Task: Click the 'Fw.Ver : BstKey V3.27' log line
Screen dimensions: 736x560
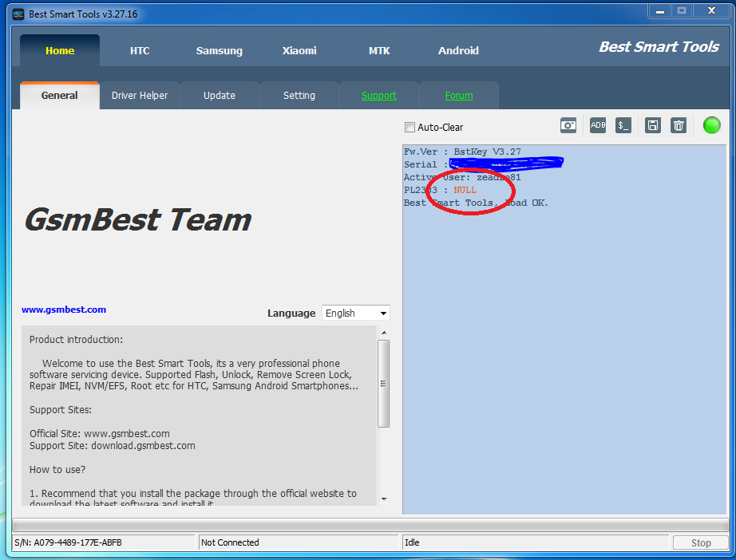Action: coord(462,152)
